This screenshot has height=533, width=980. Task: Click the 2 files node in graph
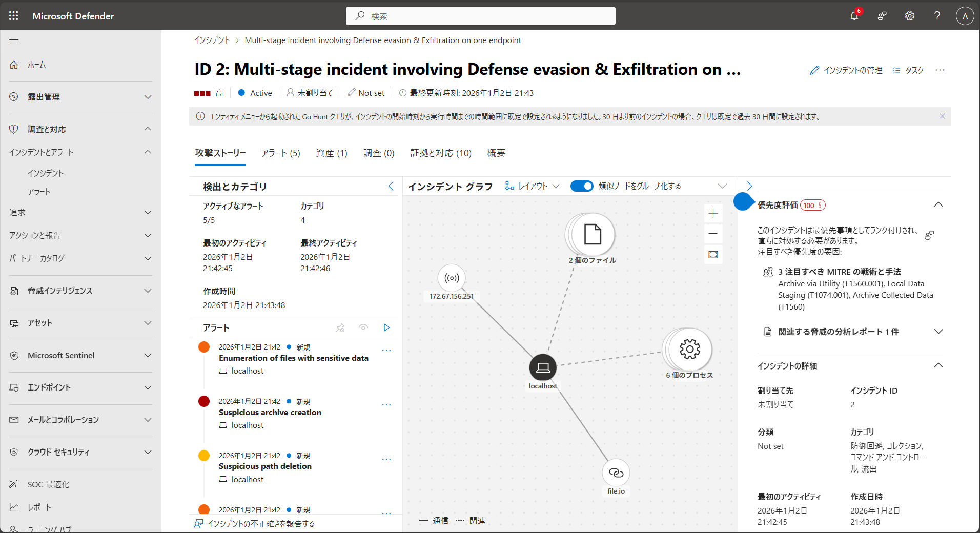593,234
